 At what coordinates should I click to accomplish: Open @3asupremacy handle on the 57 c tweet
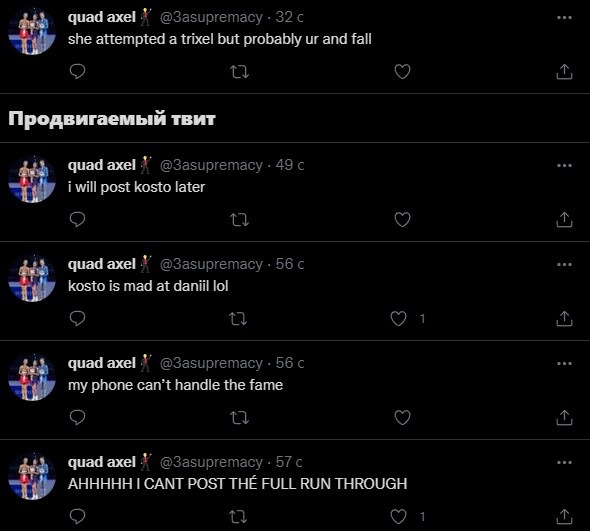[211, 462]
